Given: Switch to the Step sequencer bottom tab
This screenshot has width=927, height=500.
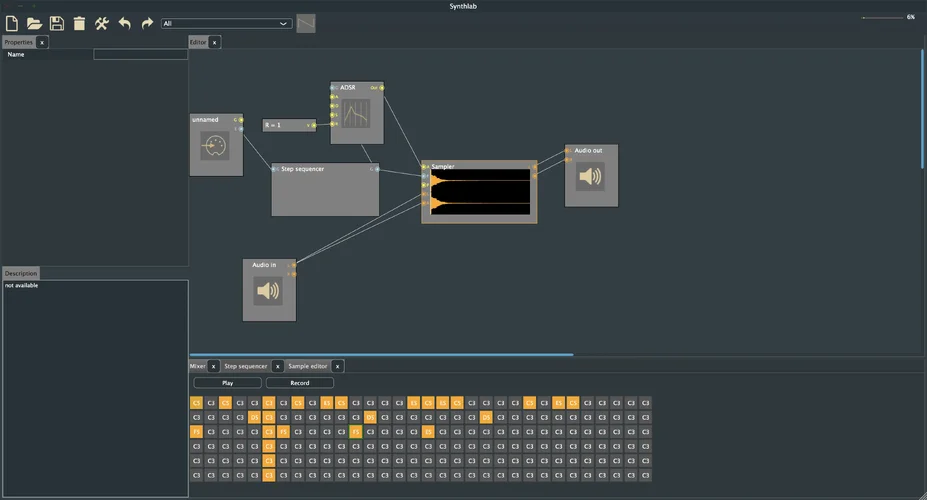Looking at the screenshot, I should [245, 366].
